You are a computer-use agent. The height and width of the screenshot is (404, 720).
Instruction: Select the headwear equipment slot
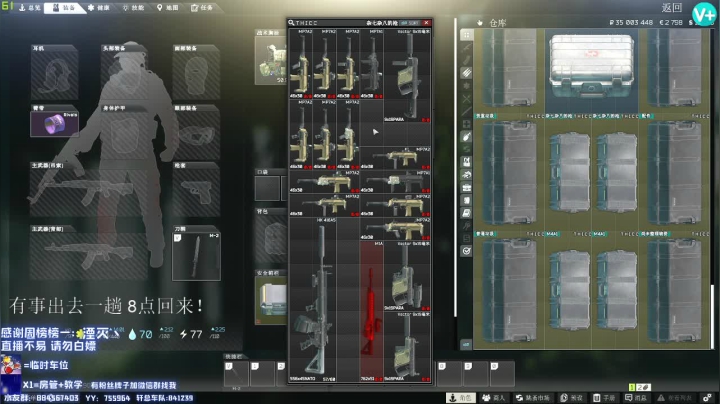click(125, 72)
